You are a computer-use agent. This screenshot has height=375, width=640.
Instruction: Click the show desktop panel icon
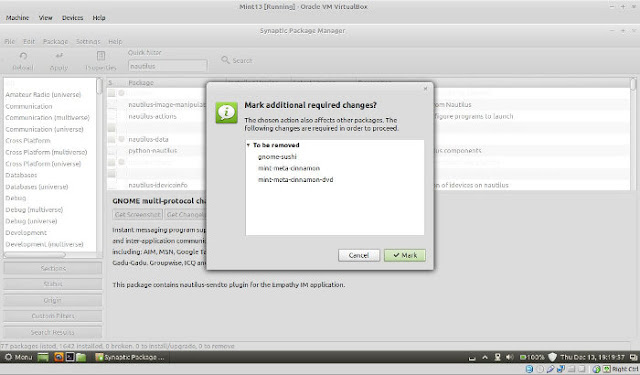(43, 357)
